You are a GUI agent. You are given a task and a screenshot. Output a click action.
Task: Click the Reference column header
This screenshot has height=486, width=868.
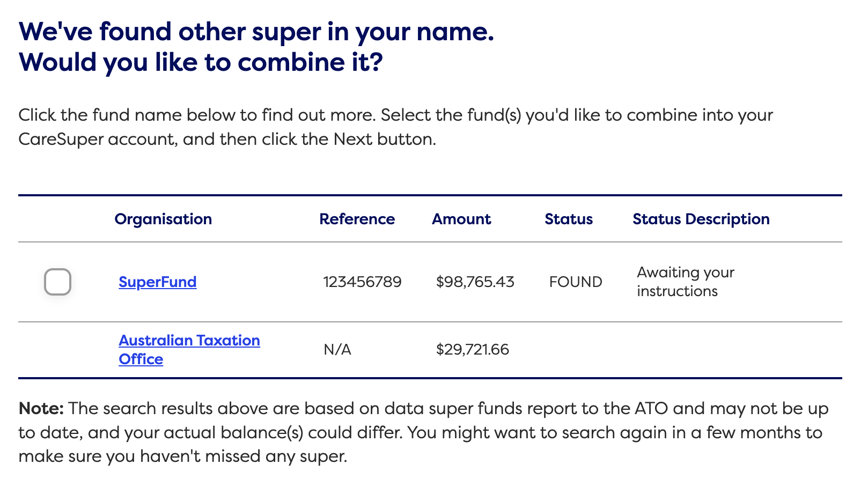click(x=357, y=219)
